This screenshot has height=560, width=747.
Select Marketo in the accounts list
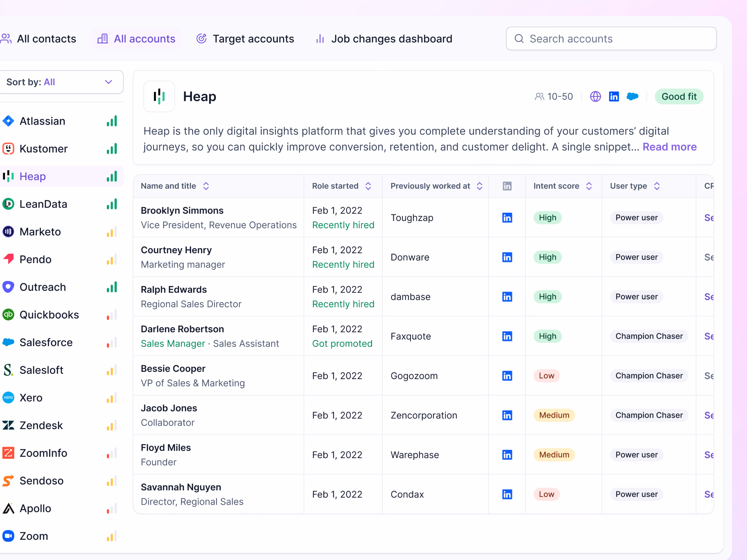pyautogui.click(x=61, y=232)
